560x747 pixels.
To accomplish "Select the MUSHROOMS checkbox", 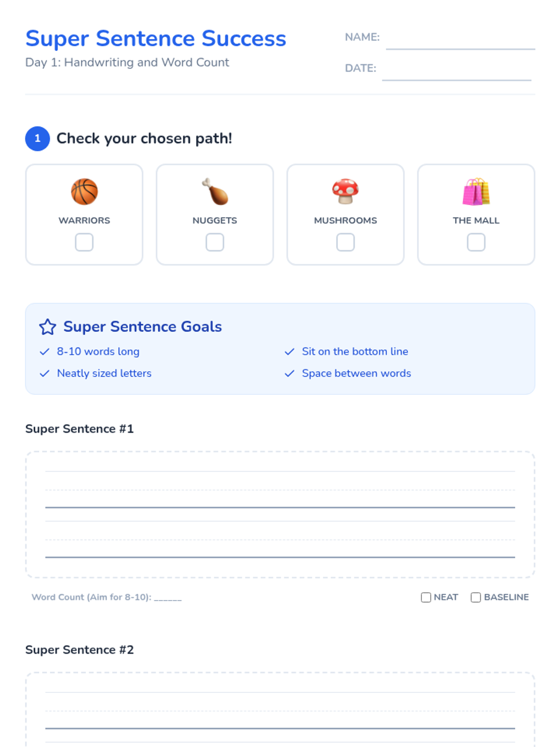I will (x=345, y=242).
